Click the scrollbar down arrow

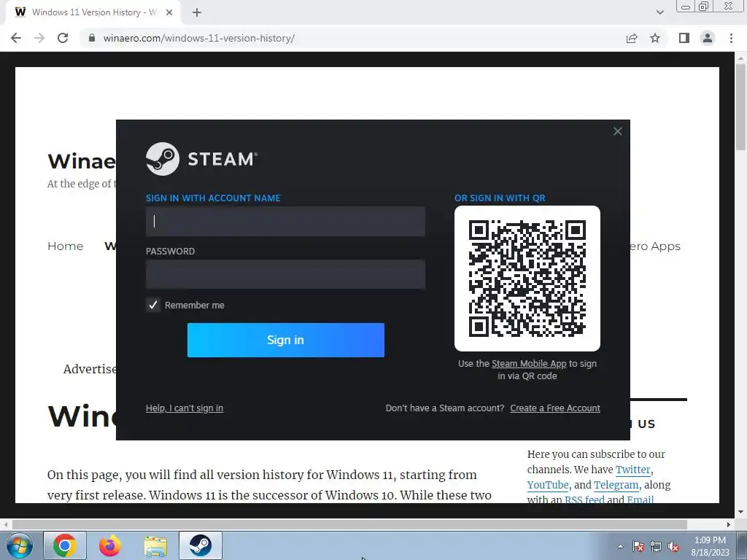pos(740,512)
